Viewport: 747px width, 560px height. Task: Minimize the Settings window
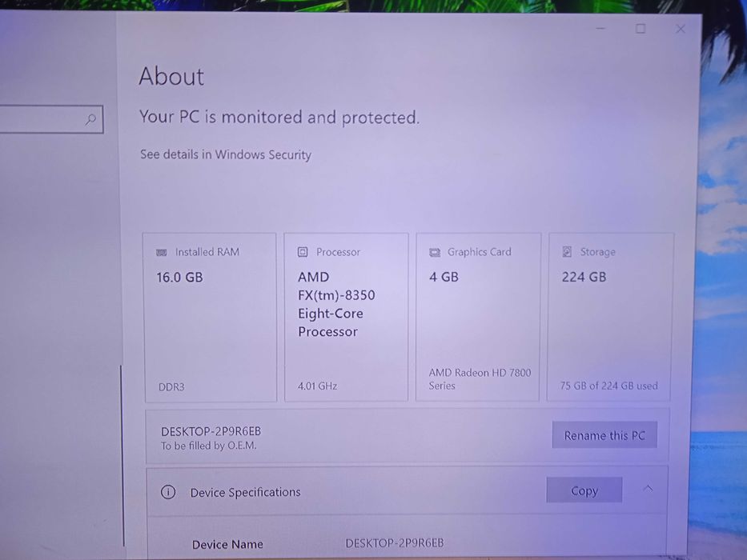pos(602,29)
